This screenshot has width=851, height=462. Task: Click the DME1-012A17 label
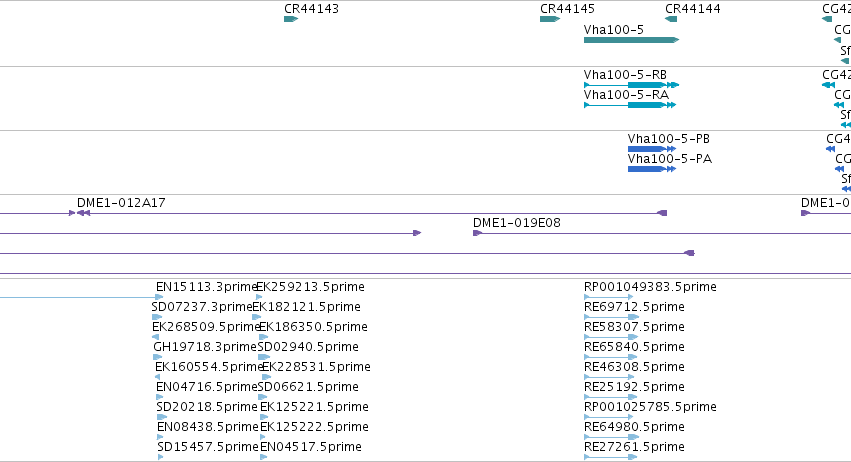[x=121, y=203]
